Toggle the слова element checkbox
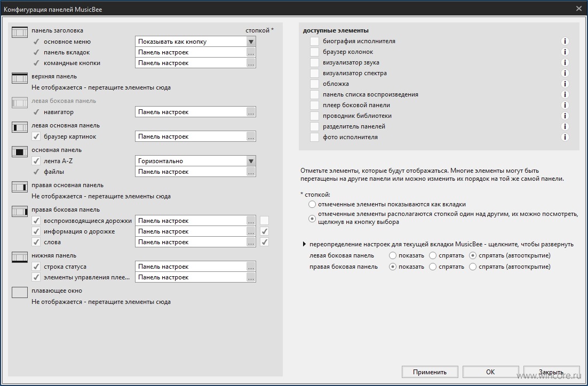This screenshot has height=386, width=588. pyautogui.click(x=36, y=242)
